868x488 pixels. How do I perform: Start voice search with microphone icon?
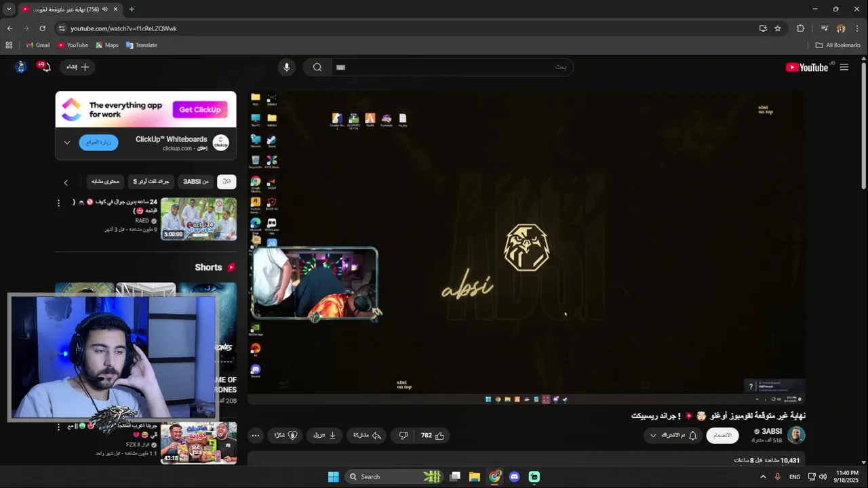coord(286,67)
